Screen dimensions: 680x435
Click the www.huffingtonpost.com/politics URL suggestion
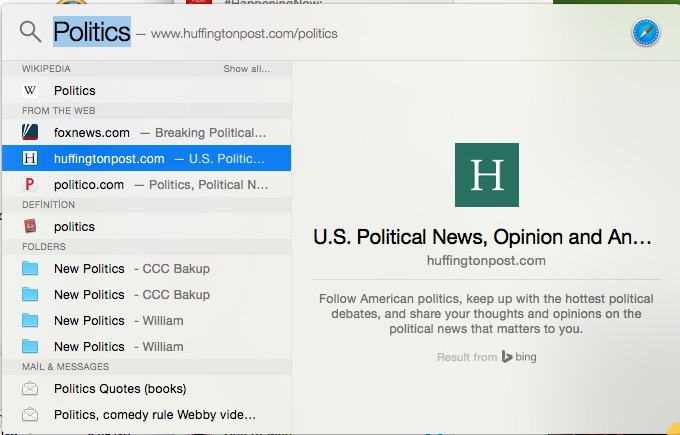(244, 34)
